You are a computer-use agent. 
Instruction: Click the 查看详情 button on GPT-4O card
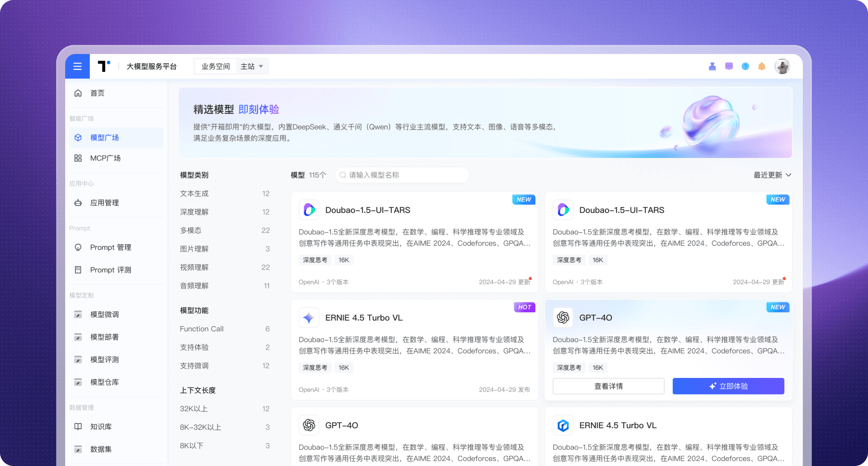[x=608, y=386]
